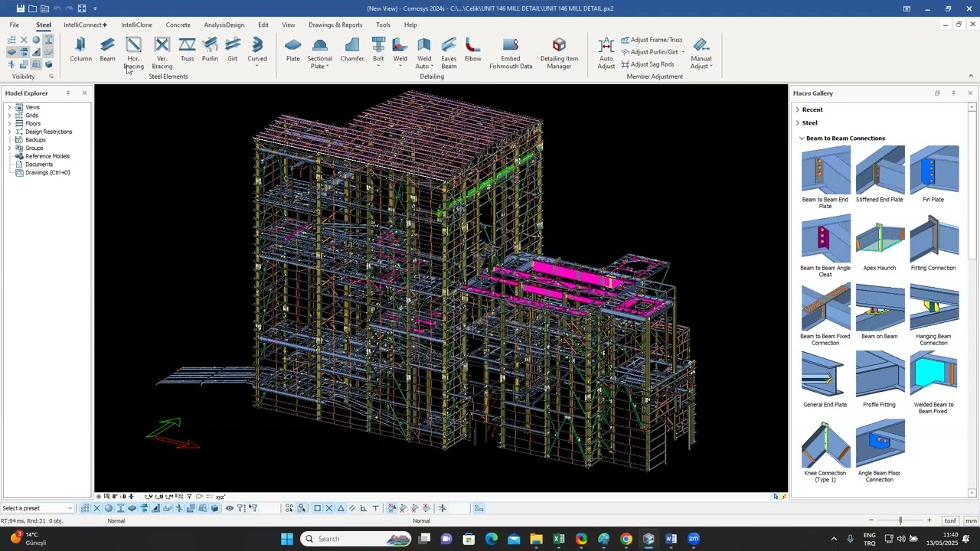The image size is (980, 551).
Task: Pick the General End Plate macro
Action: tap(825, 380)
